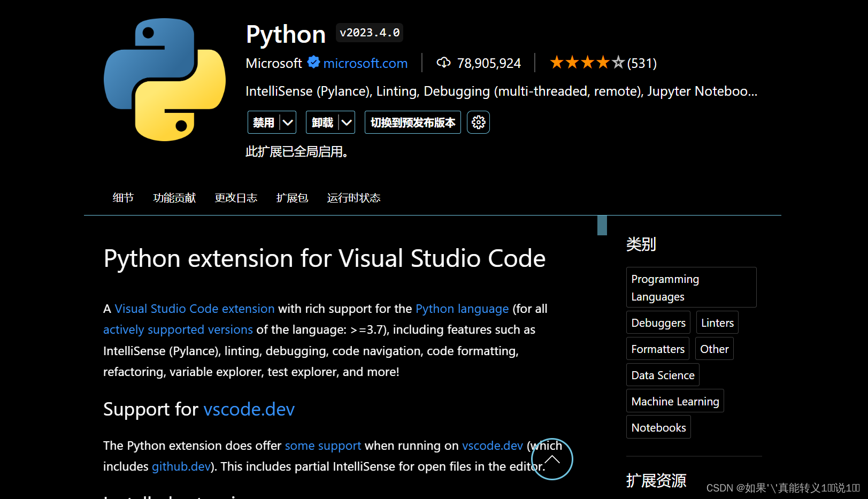Click the download number 78,905,924
This screenshot has height=499, width=868.
pyautogui.click(x=489, y=63)
